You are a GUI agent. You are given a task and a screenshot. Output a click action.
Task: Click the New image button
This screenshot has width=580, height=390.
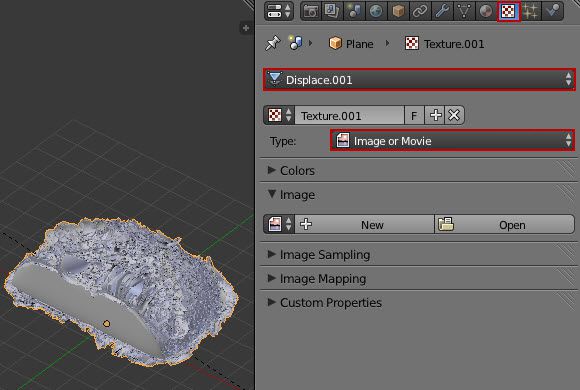tap(364, 225)
